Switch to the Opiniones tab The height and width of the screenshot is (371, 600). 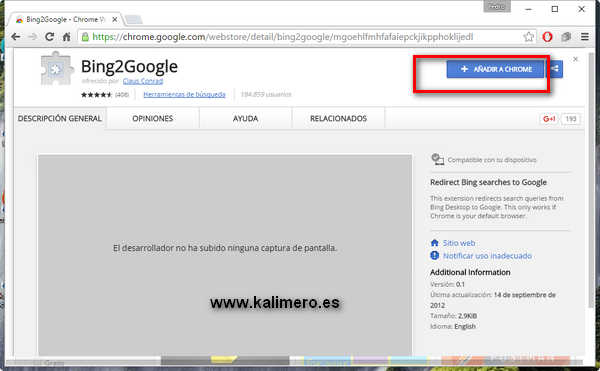coord(153,119)
